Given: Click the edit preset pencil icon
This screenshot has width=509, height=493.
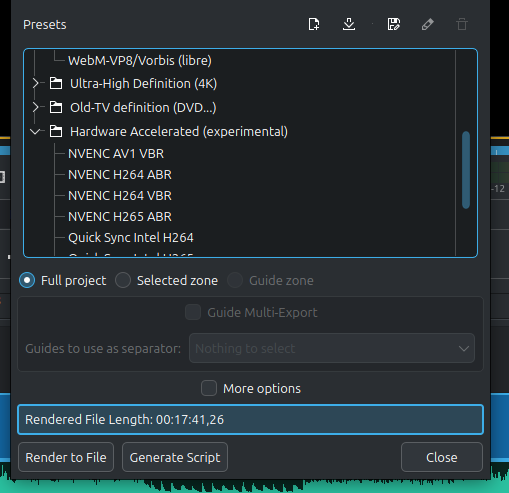Looking at the screenshot, I should [428, 24].
